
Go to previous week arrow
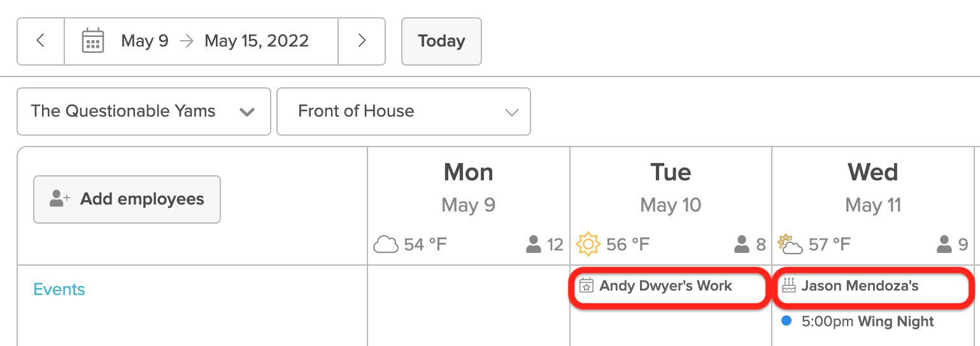[41, 41]
